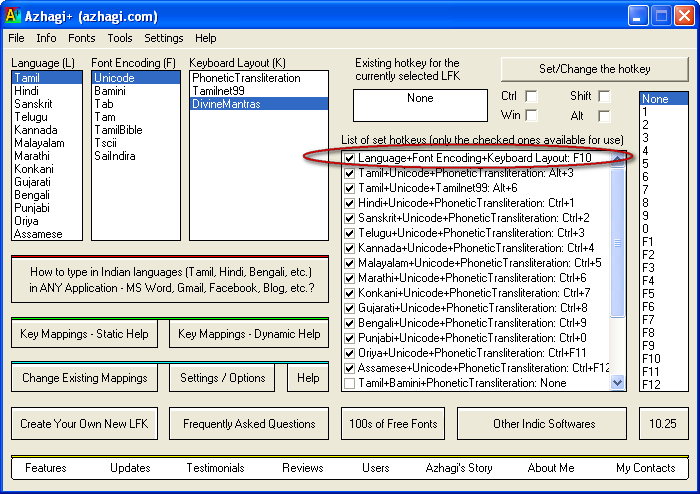Click the Azhagi+ app icon in title bar

pyautogui.click(x=13, y=16)
